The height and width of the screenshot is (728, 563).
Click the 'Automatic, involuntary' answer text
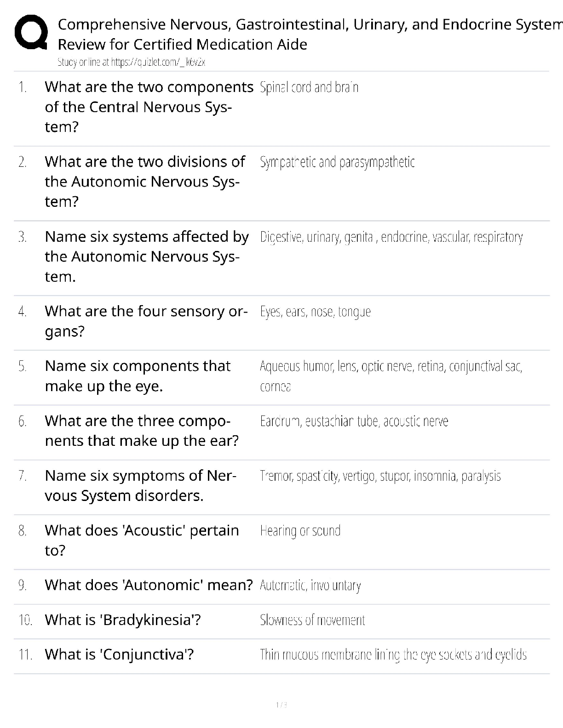(x=310, y=586)
